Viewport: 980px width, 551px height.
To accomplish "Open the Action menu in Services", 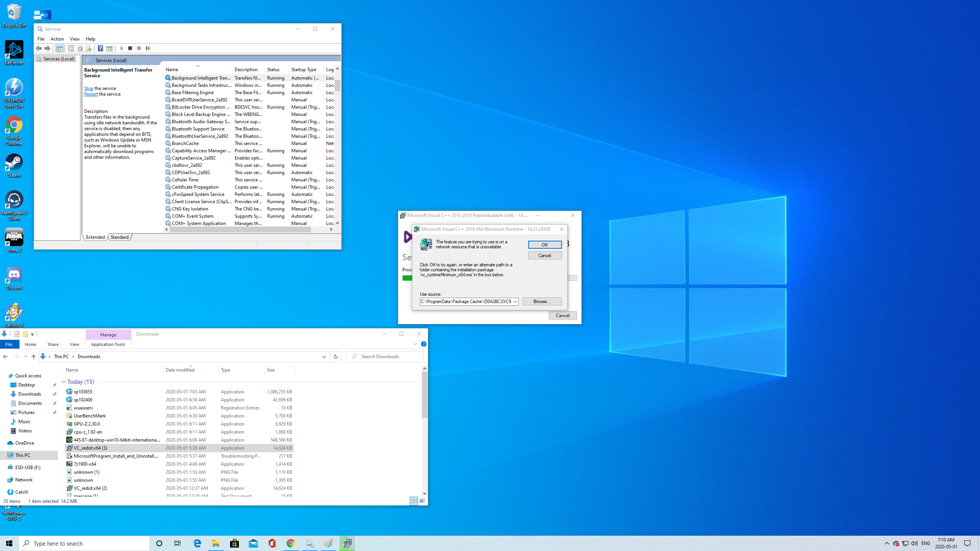I will point(57,39).
